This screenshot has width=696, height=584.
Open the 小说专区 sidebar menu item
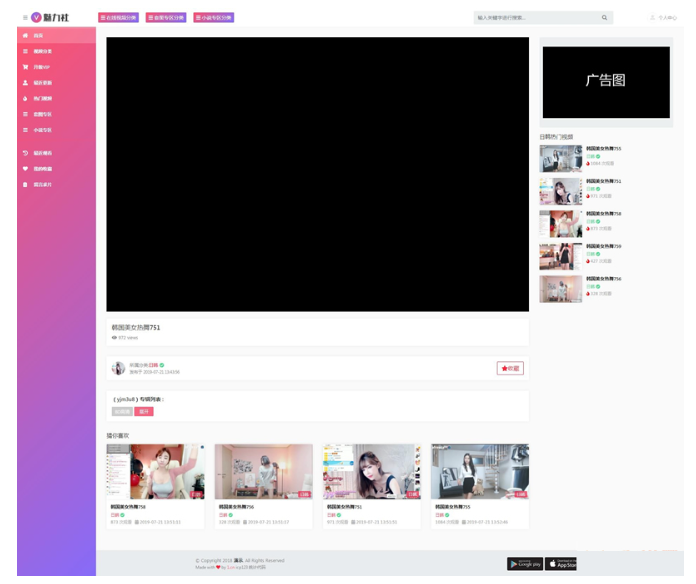pos(42,130)
